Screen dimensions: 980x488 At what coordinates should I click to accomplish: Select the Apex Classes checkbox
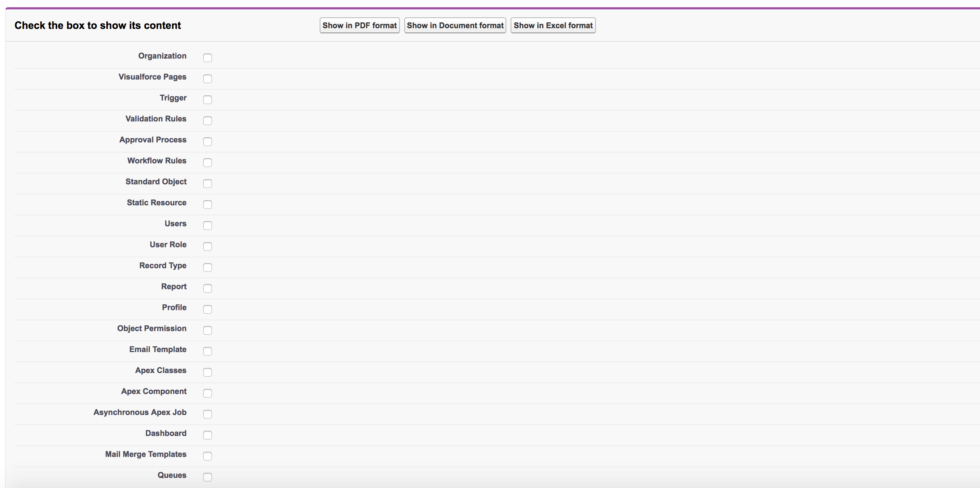click(207, 372)
